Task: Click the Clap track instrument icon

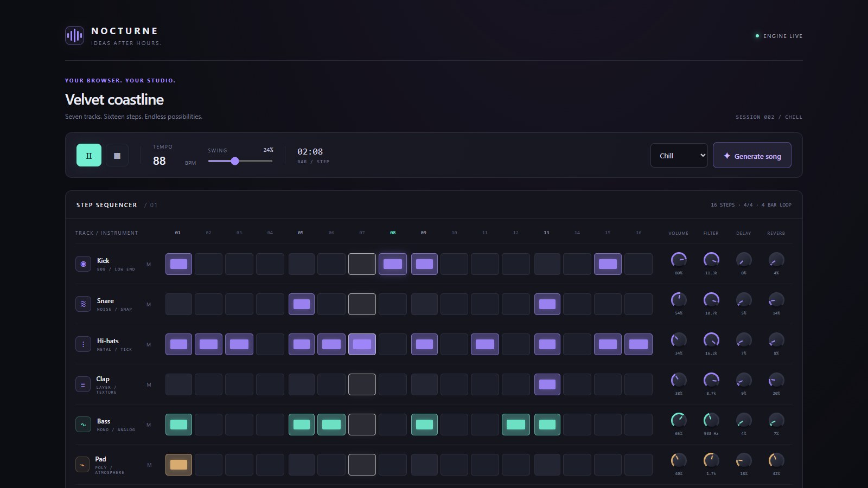Action: 83,384
